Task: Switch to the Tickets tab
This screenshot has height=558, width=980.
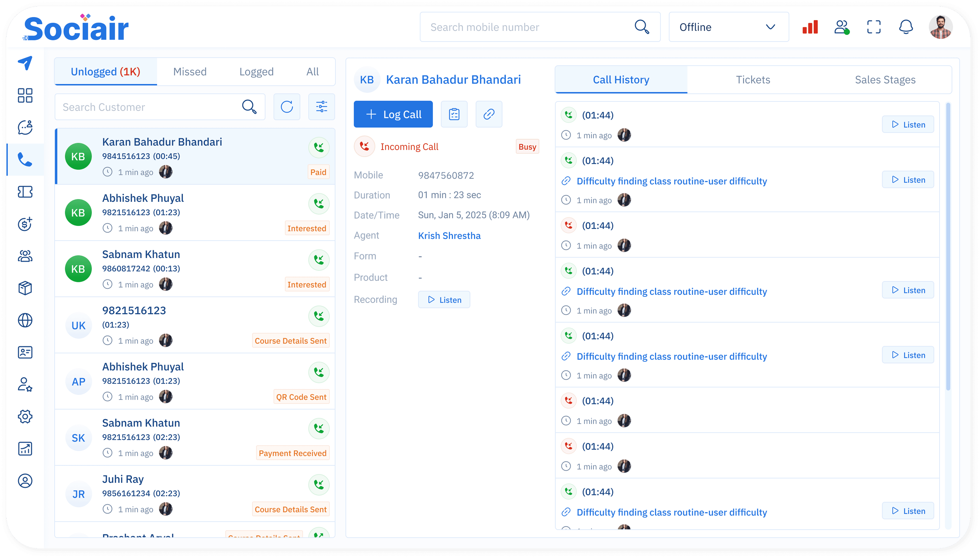Action: tap(753, 80)
